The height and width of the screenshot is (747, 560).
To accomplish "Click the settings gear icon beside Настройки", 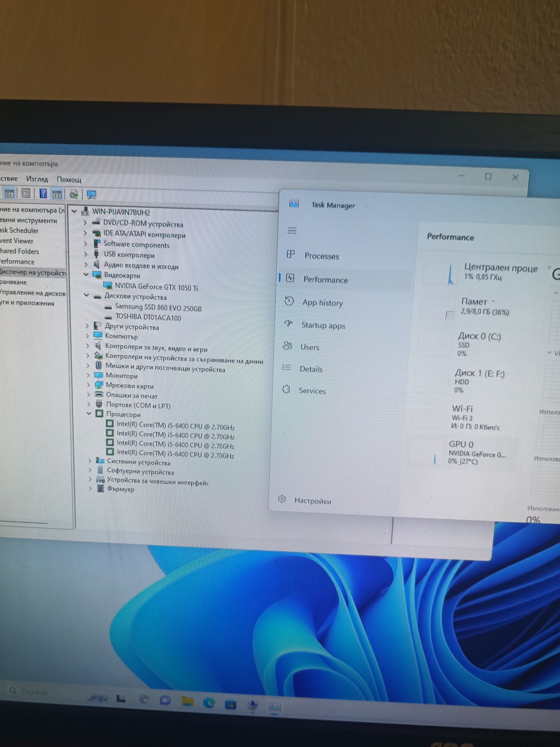I will (x=282, y=499).
